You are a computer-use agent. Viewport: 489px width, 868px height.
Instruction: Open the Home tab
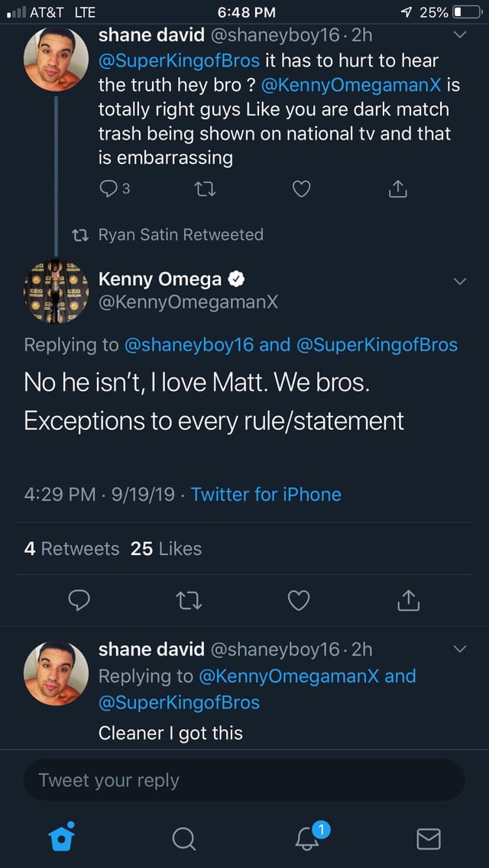tap(60, 838)
